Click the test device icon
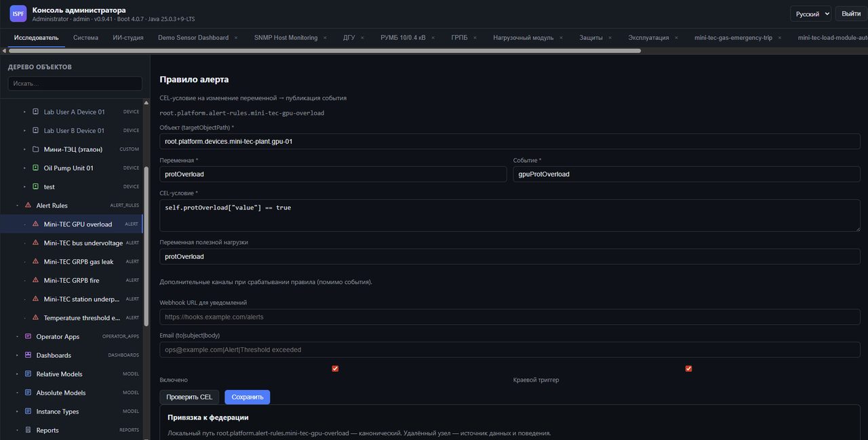This screenshot has height=440, width=868. pos(35,186)
